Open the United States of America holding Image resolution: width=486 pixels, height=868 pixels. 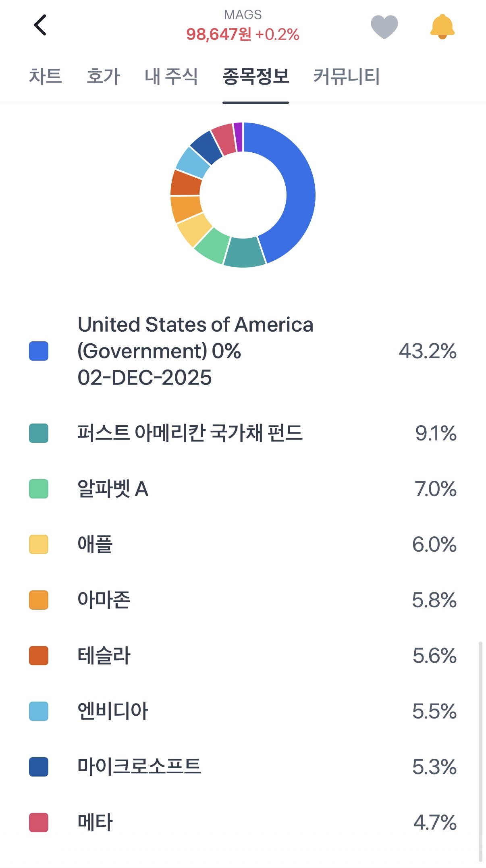coord(195,351)
